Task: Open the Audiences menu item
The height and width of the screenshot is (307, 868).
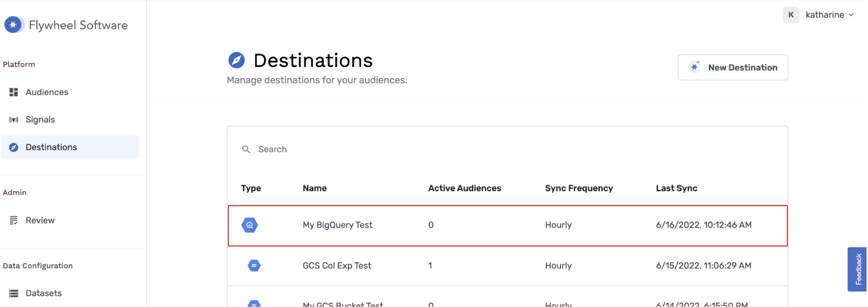Action: pyautogui.click(x=47, y=92)
